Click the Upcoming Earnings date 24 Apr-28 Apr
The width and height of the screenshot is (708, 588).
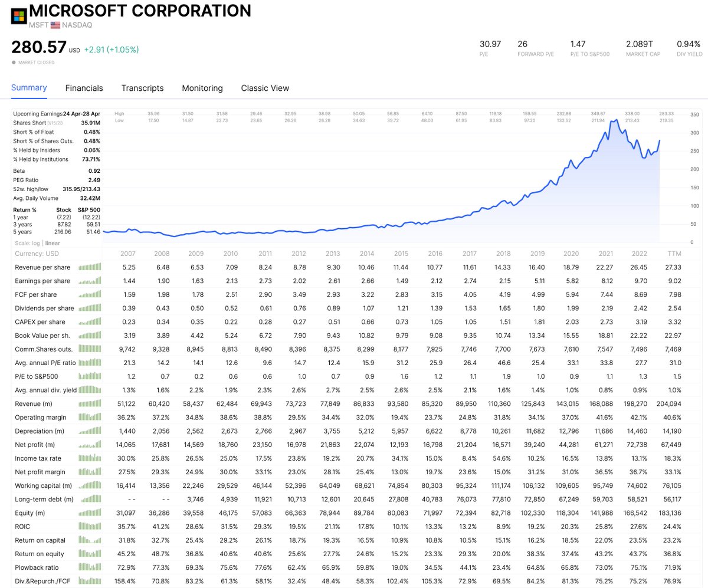point(81,114)
